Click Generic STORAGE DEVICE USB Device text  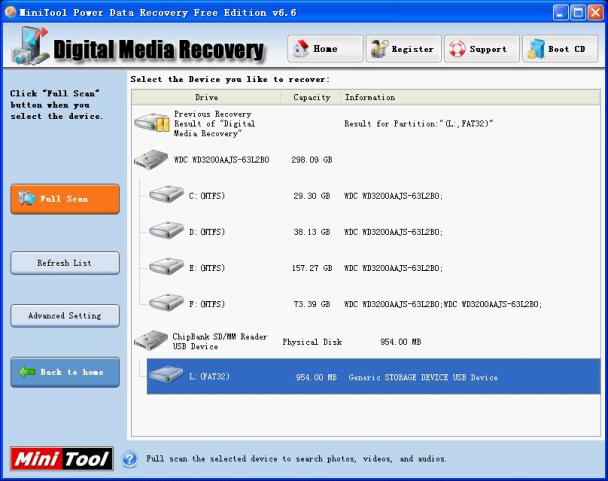(x=423, y=377)
